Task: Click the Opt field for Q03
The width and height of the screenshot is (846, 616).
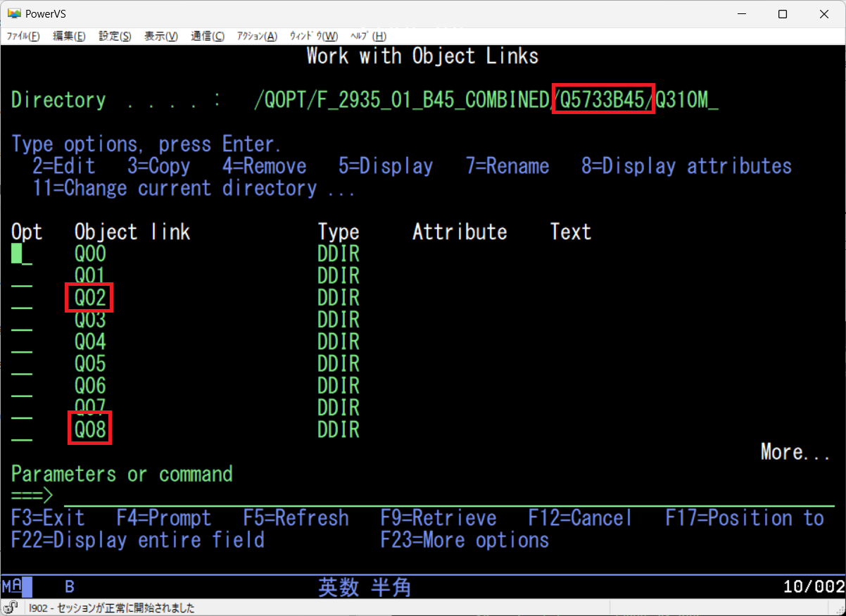Action: pyautogui.click(x=21, y=320)
